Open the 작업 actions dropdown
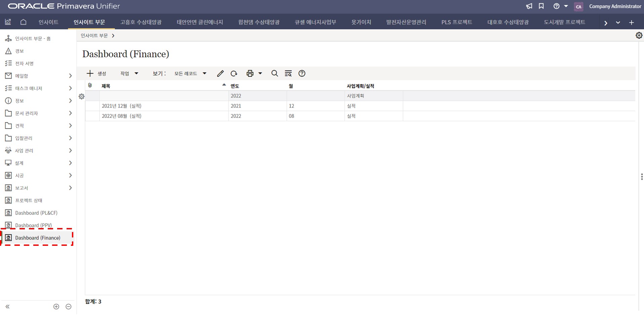This screenshot has width=644, height=315. [x=129, y=74]
